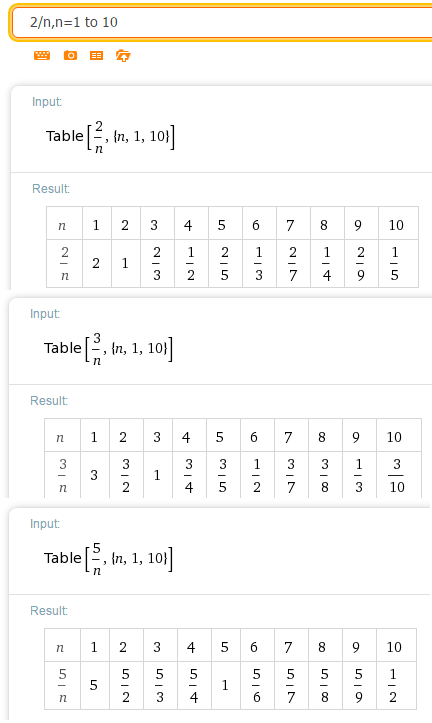Click the camera image input icon
This screenshot has width=432, height=723.
click(x=70, y=56)
